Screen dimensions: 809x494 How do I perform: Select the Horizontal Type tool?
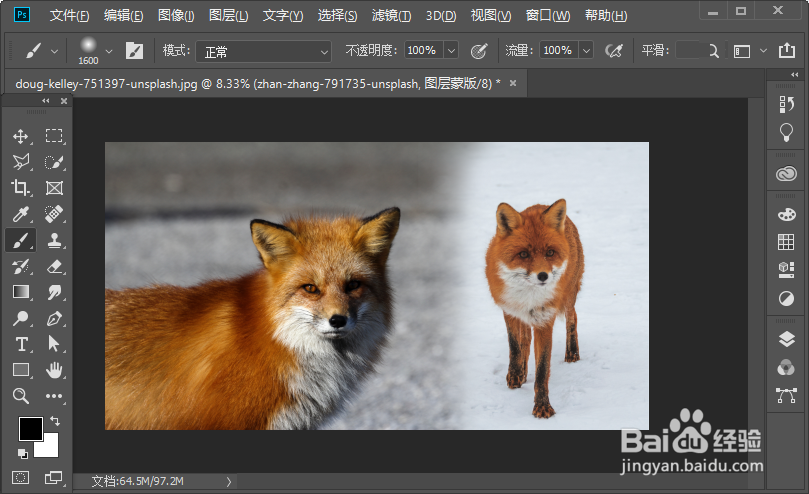coord(21,344)
